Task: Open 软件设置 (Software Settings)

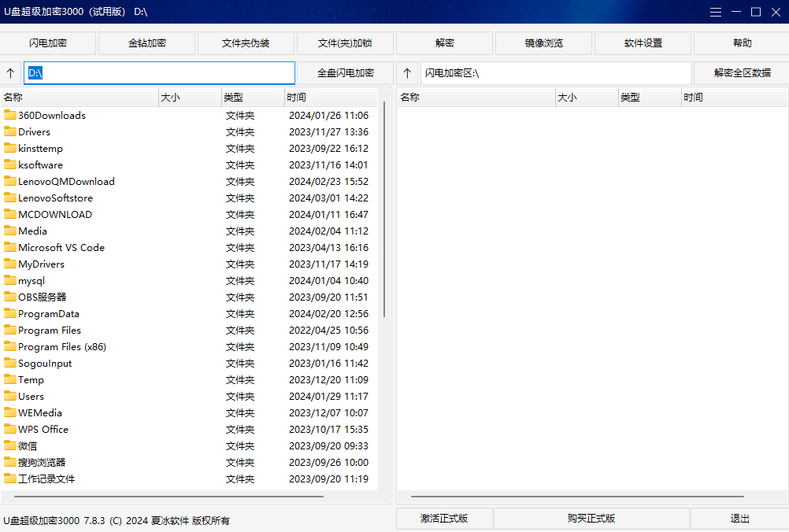Action: pos(643,42)
